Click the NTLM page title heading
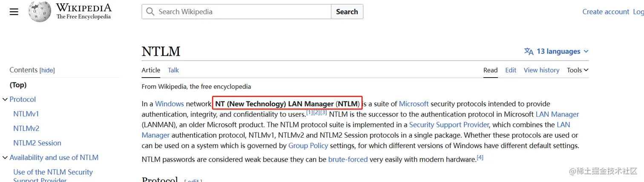 (x=161, y=52)
